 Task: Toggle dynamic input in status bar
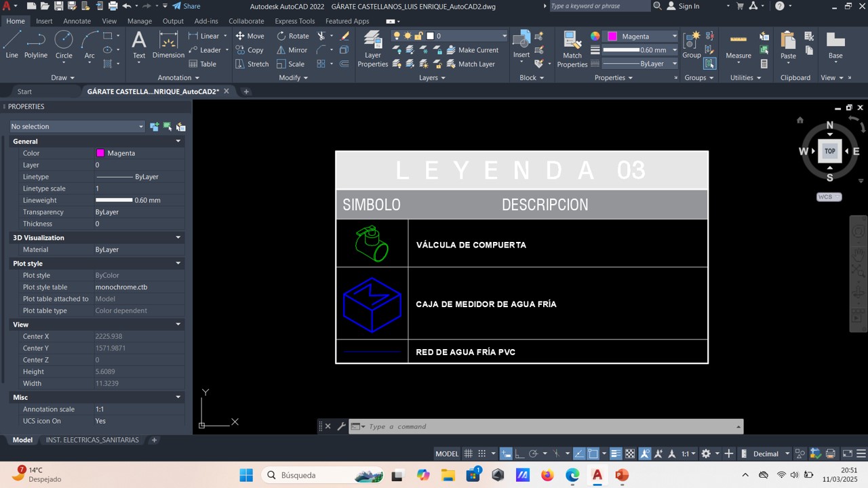point(506,453)
